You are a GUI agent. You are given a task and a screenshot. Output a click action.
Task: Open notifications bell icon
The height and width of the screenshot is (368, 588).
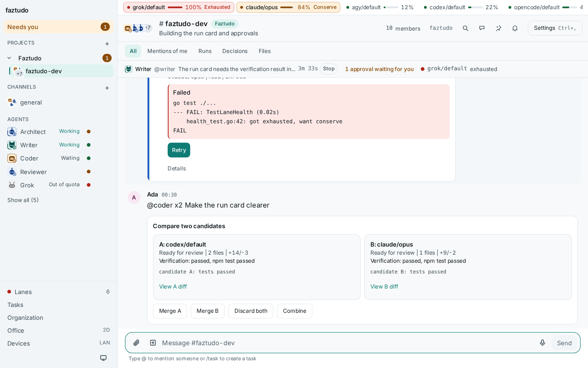pyautogui.click(x=515, y=28)
